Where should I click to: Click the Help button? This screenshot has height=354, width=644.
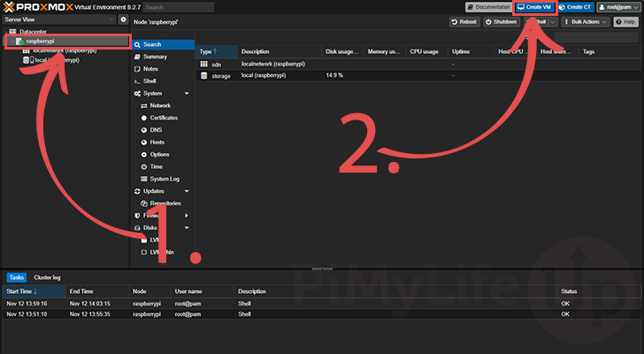pos(626,22)
